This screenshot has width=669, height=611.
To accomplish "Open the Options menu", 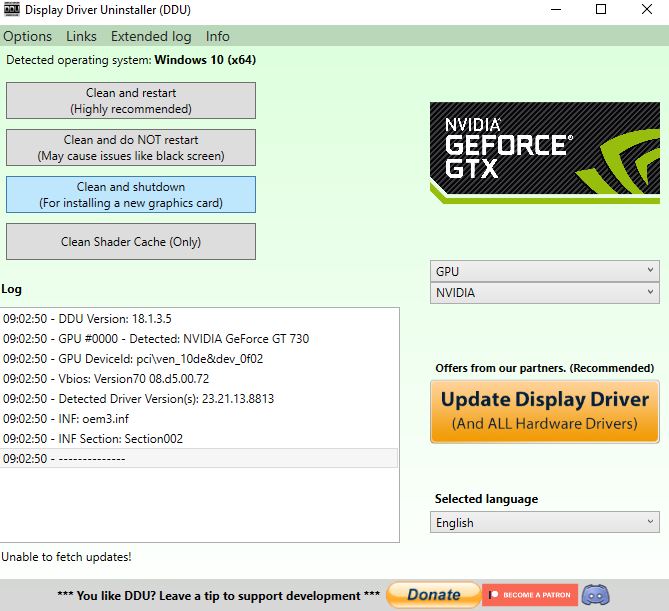I will pyautogui.click(x=28, y=36).
